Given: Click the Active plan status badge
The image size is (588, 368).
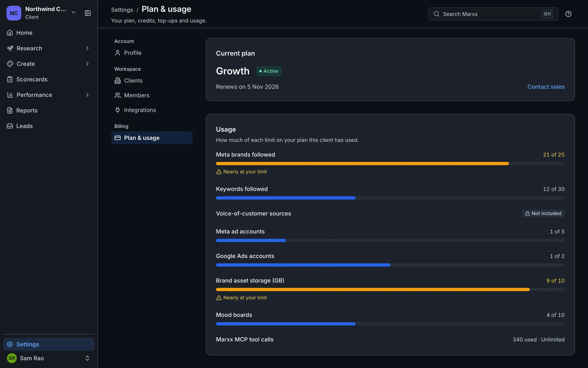Looking at the screenshot, I should tap(269, 71).
